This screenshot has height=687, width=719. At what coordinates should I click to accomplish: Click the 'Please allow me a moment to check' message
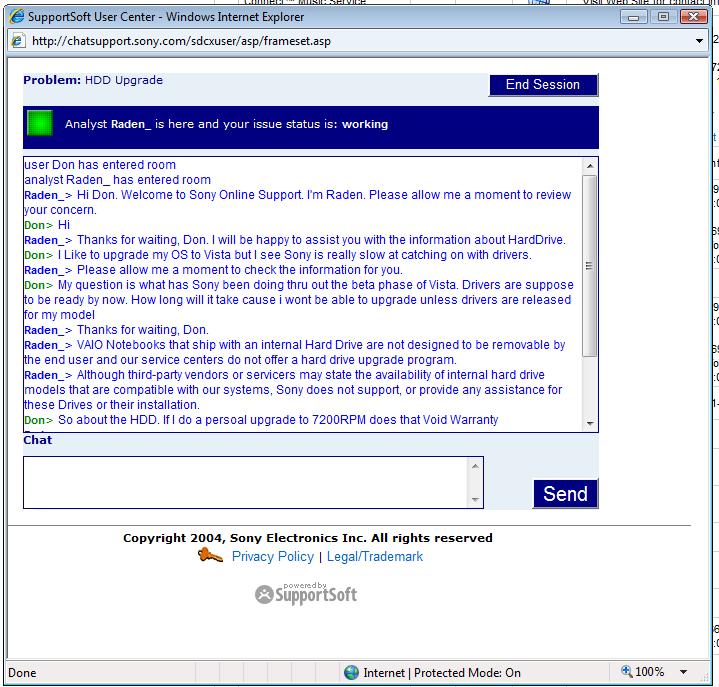[213, 270]
